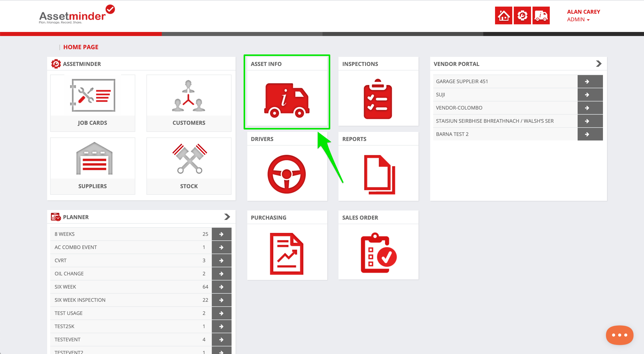Click the REPORTS heading
This screenshot has width=644, height=354.
pos(354,139)
